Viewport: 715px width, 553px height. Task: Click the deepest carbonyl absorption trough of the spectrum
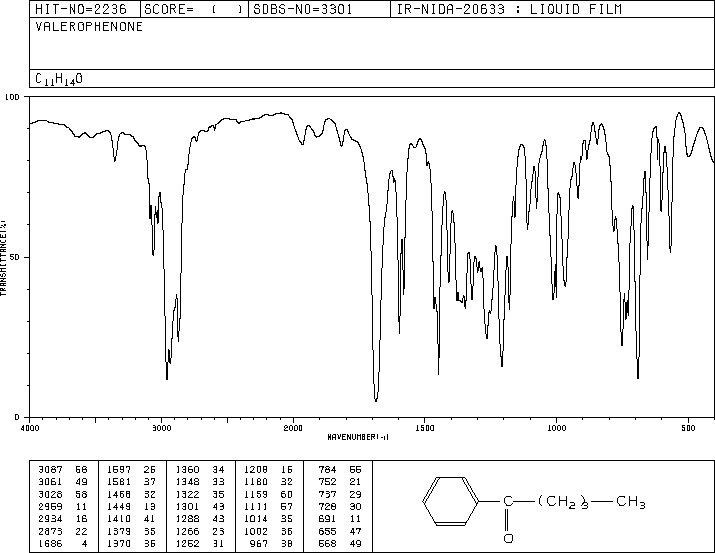point(376,400)
